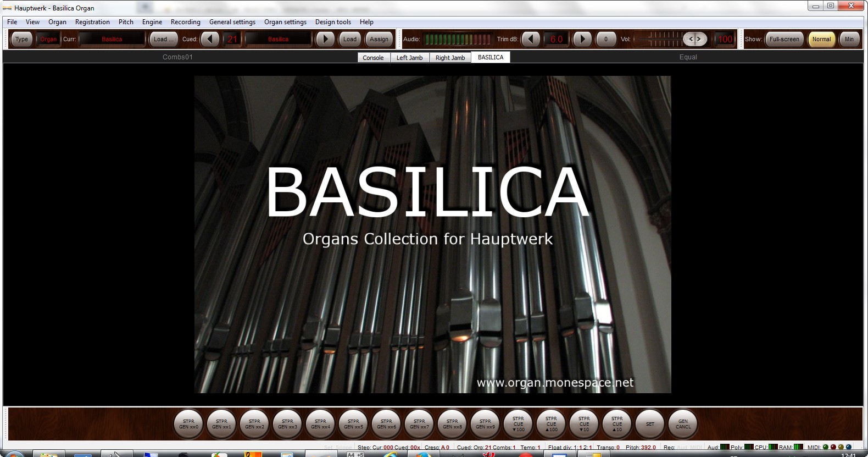Toggle the SET piston

650,424
